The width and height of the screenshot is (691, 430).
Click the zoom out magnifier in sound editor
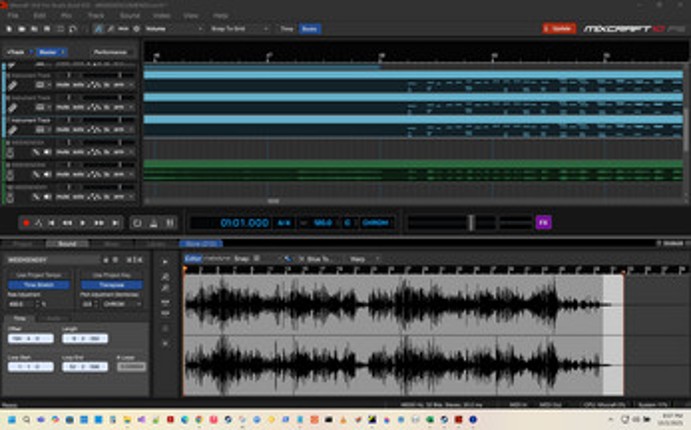(x=165, y=289)
